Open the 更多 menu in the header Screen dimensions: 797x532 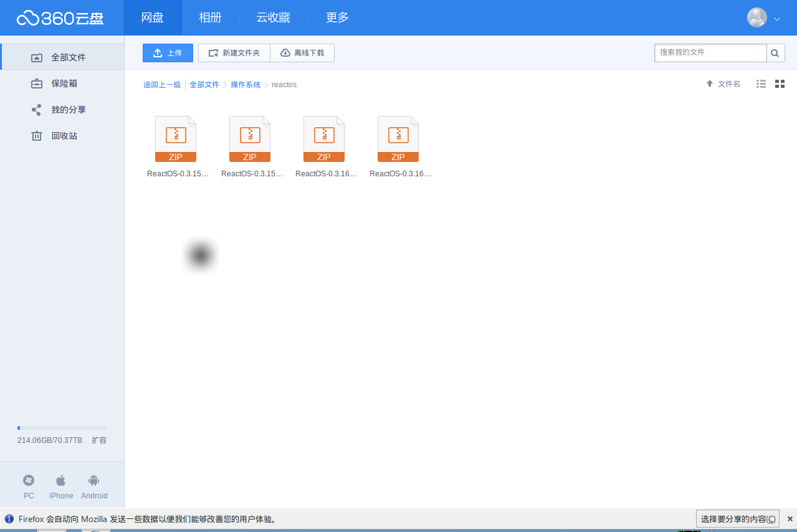[x=337, y=17]
